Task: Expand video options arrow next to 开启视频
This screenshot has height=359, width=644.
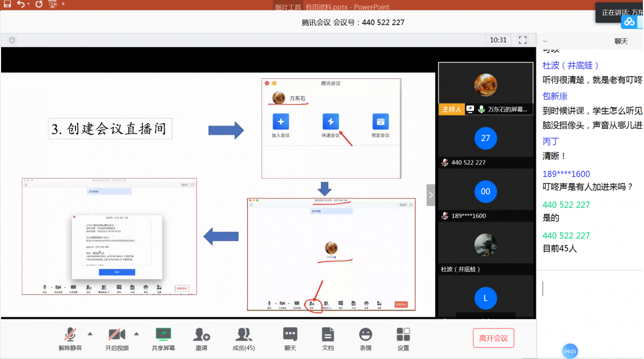Action: click(136, 334)
